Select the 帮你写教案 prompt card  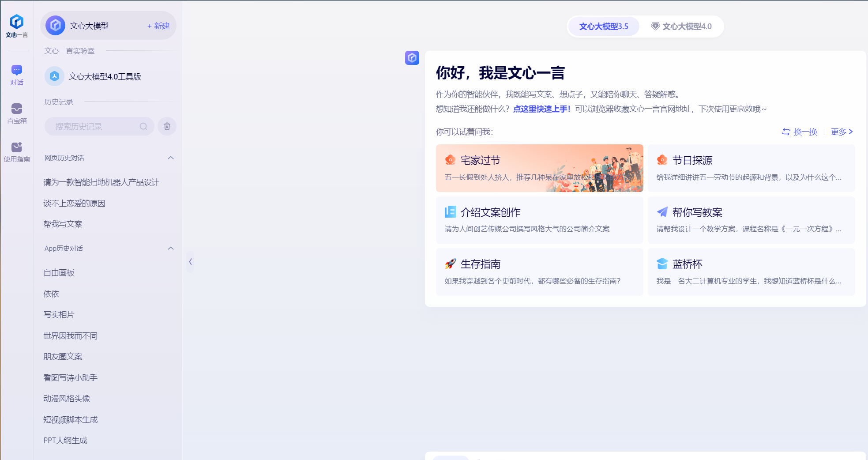pos(751,220)
